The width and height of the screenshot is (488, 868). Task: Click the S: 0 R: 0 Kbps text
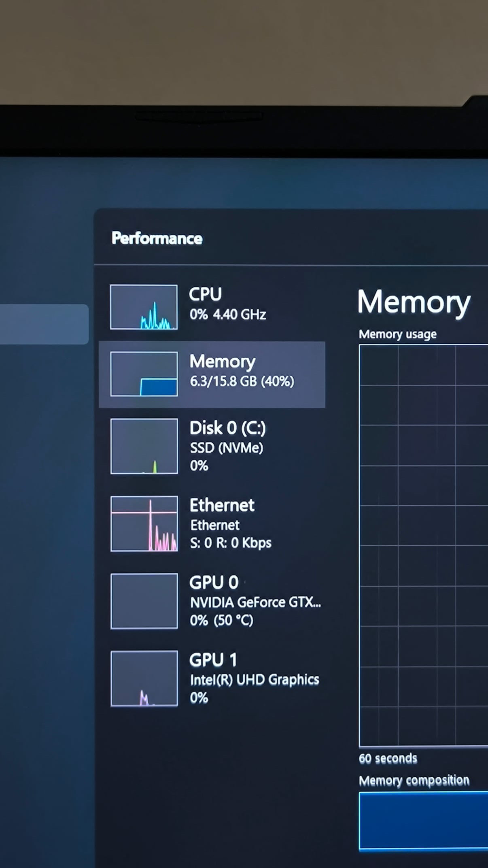[x=230, y=542]
